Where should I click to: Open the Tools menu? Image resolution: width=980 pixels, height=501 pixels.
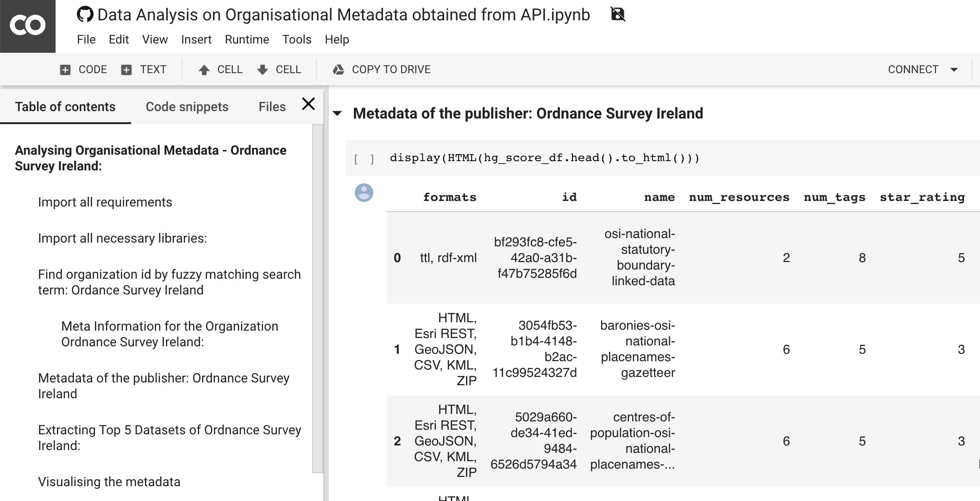pyautogui.click(x=297, y=39)
